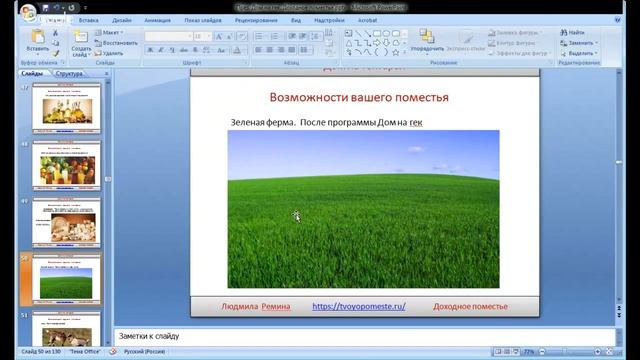Open Customize Quick Access Toolbar dropdown
Screen dimensions: 640x360
(x=85, y=8)
